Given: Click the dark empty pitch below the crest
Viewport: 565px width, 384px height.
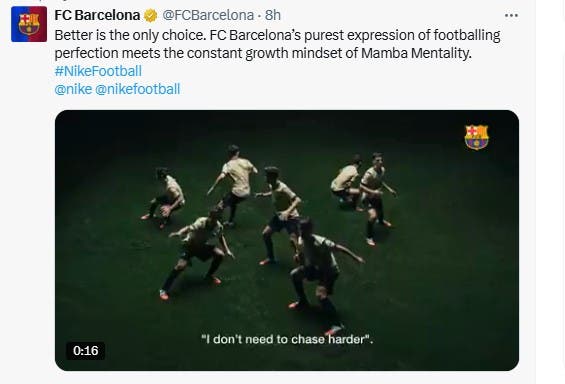Looking at the screenshot, I should click(468, 234).
